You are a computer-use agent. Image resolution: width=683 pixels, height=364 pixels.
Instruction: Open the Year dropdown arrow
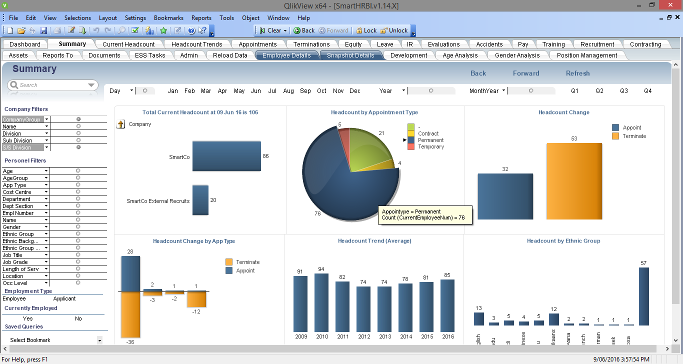[403, 91]
